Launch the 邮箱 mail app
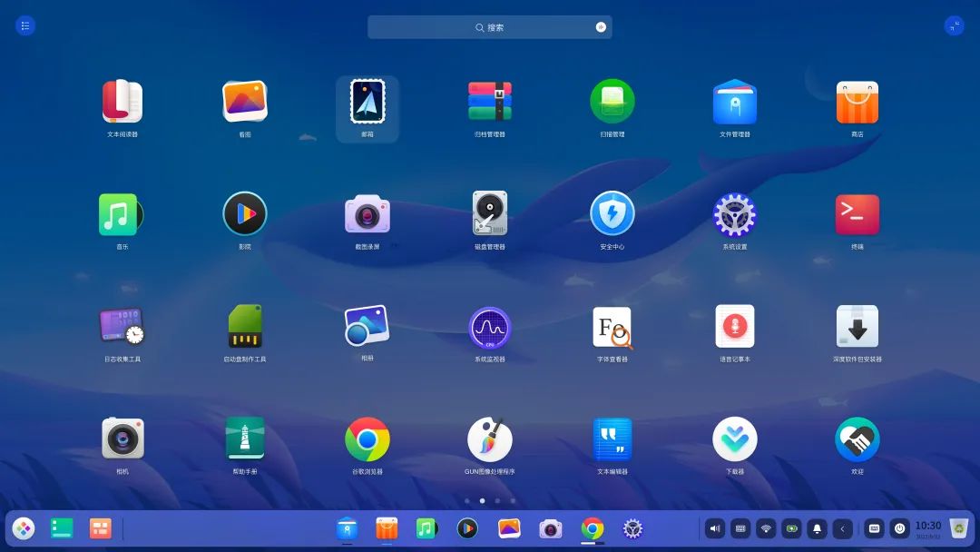 tap(367, 102)
